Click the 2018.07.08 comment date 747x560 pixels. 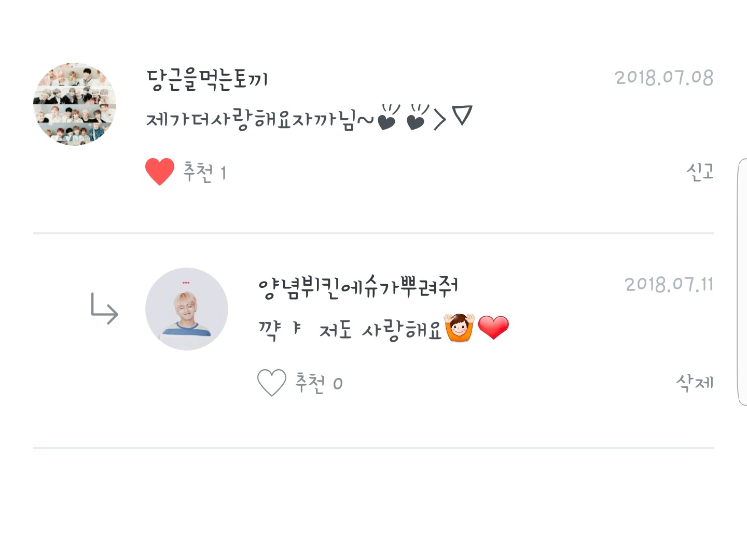664,78
